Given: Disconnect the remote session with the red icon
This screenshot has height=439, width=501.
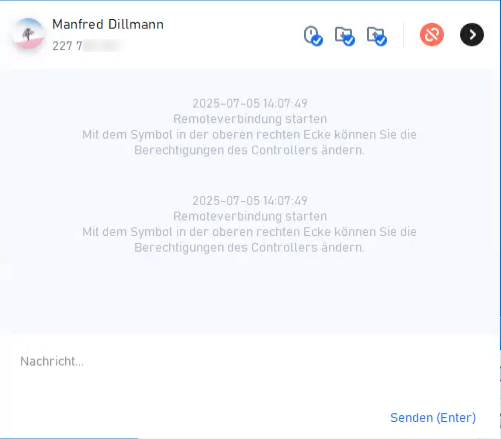Looking at the screenshot, I should click(432, 35).
